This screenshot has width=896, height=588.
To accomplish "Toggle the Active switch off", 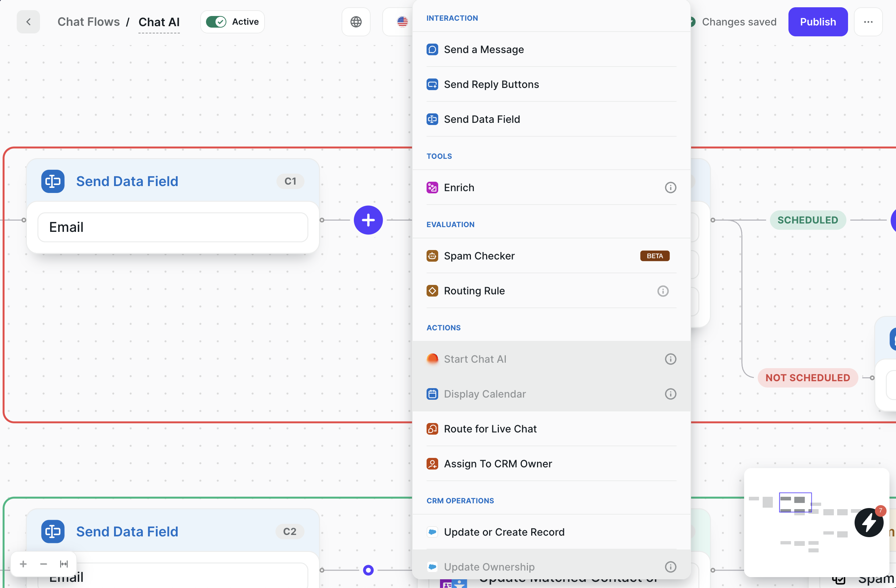I will click(x=216, y=22).
